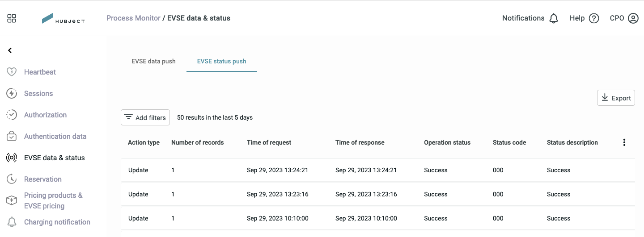The width and height of the screenshot is (644, 237).
Task: Click the 50 results in the last 5 days text
Action: [x=215, y=117]
